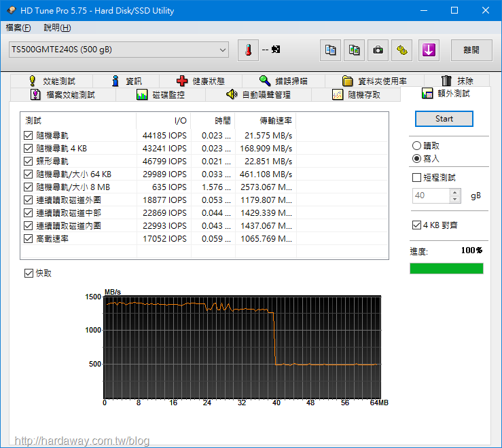502x448 pixels.
Task: Toggle 連續讀取磁道內圍 checkbox
Action: (28, 226)
